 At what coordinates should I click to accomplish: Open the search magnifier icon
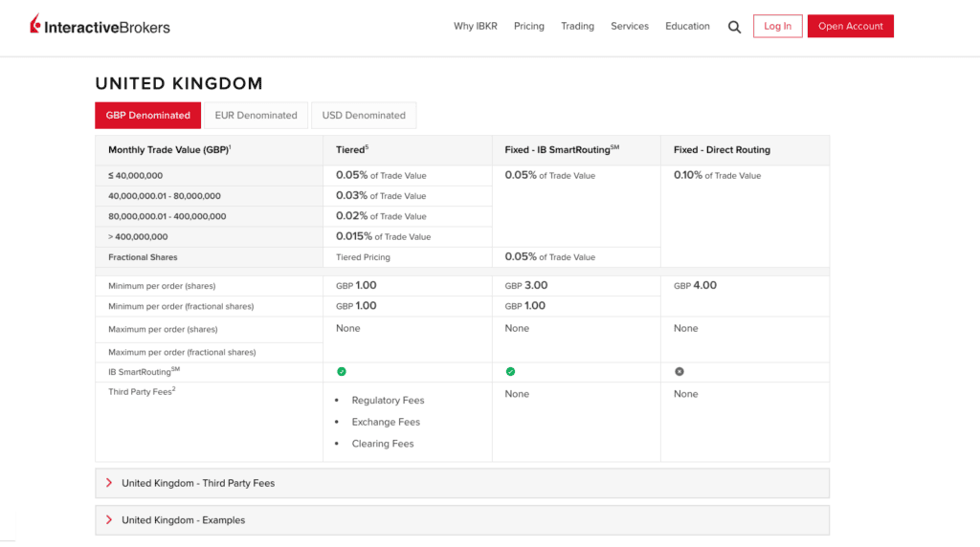[734, 27]
